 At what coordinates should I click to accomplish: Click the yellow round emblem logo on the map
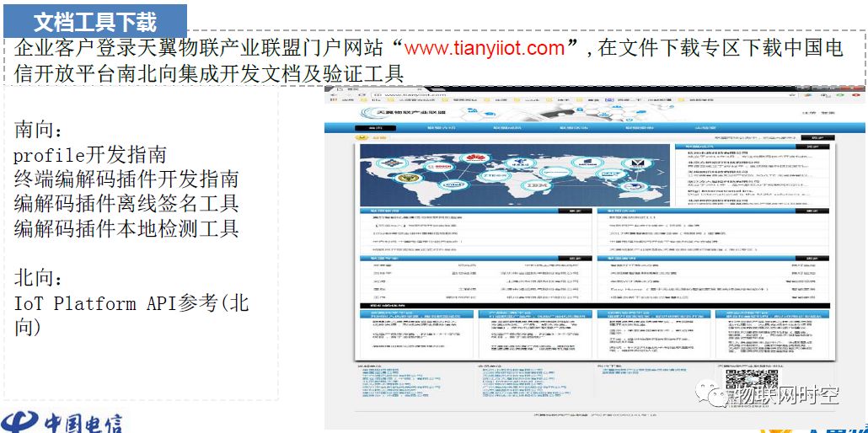pyautogui.click(x=409, y=177)
